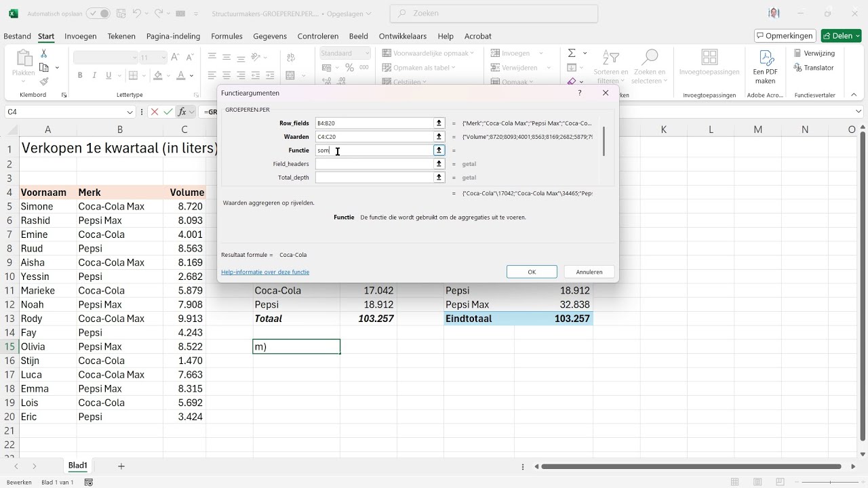Click the Cut scissors icon

point(44,53)
